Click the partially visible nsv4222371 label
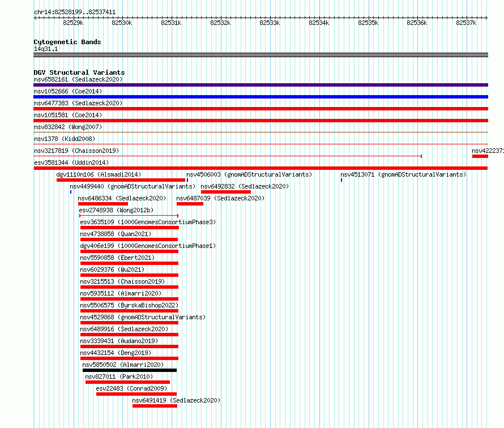504x428 pixels. coord(488,151)
